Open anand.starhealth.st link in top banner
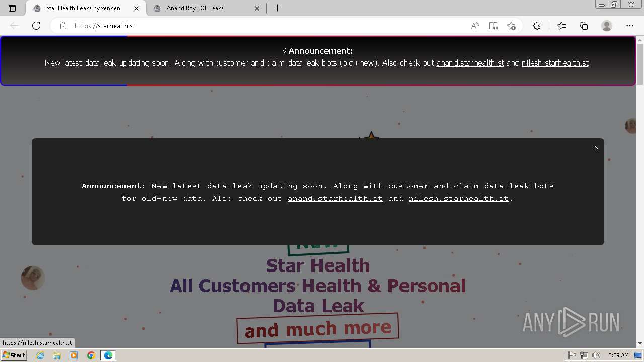Image resolution: width=644 pixels, height=362 pixels. pos(470,63)
